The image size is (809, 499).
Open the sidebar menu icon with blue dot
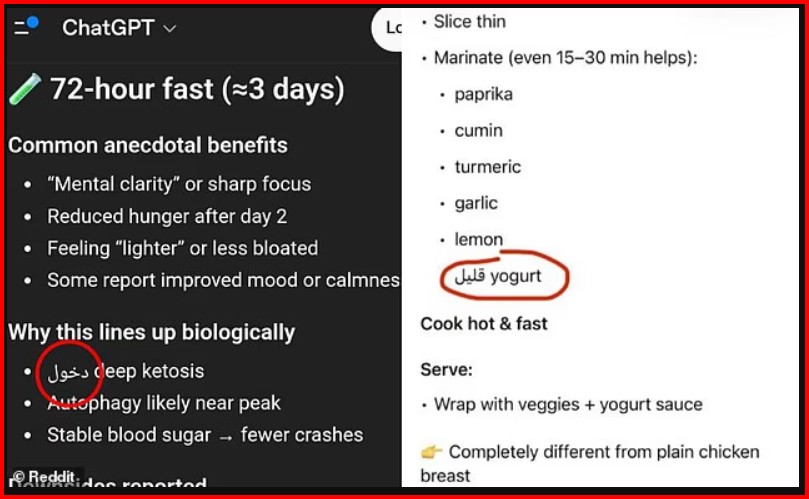click(26, 27)
